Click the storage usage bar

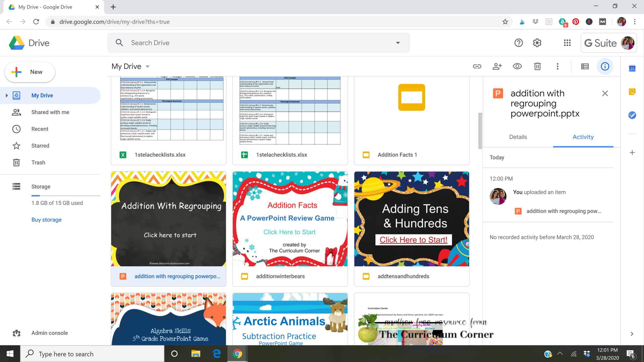[66, 196]
